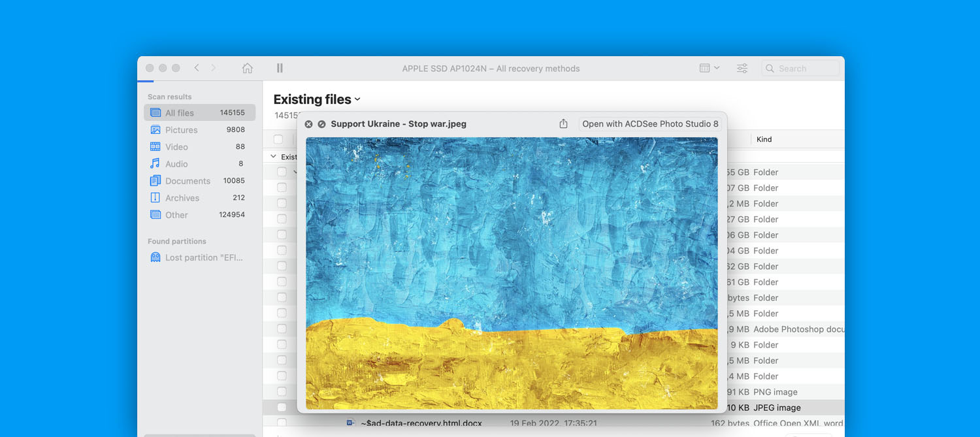Open the view mode dropdown arrow
980x437 pixels.
point(717,68)
